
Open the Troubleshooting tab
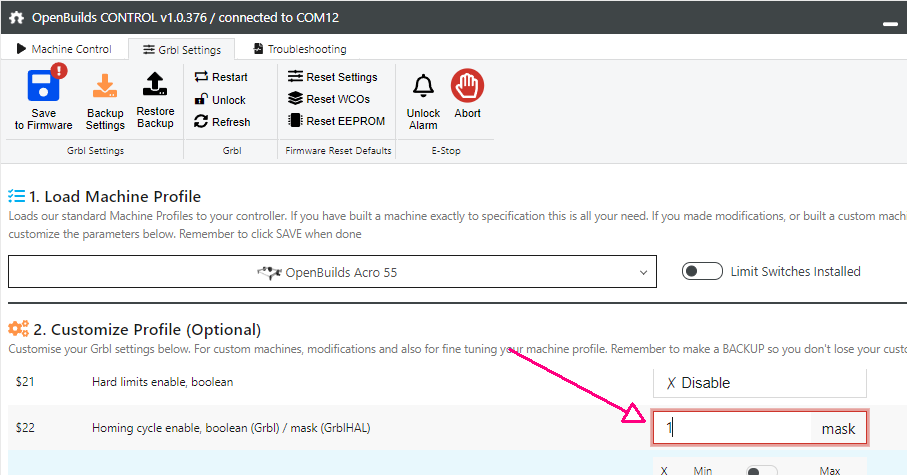tap(299, 49)
